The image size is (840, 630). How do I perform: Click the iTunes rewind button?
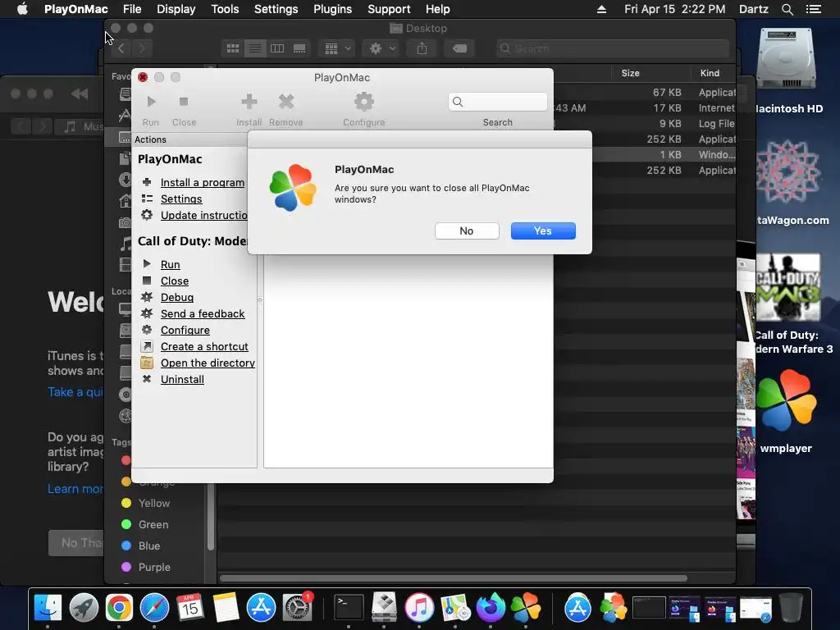click(80, 94)
